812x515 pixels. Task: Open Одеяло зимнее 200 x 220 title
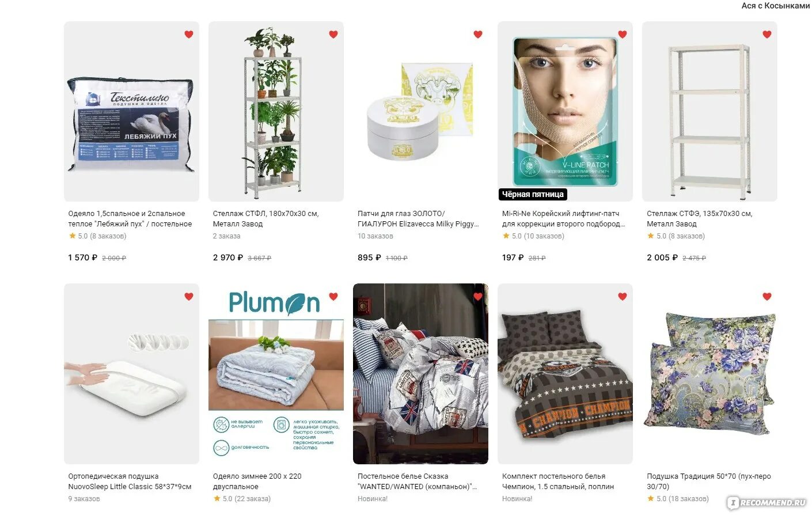pyautogui.click(x=257, y=482)
